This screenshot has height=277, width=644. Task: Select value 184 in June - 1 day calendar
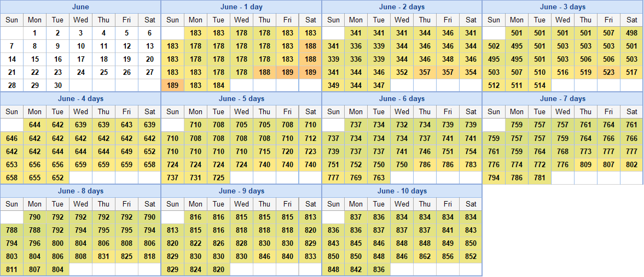tap(218, 85)
